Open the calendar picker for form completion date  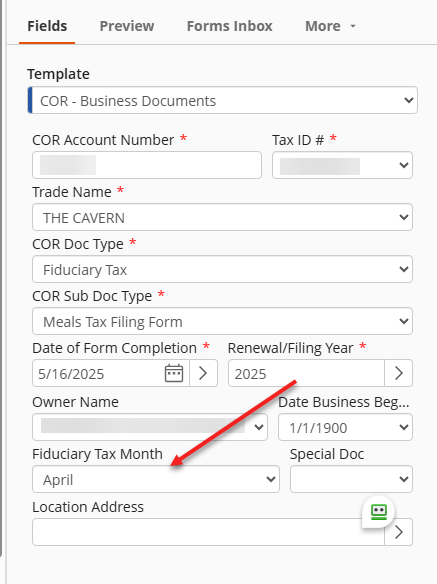[174, 373]
